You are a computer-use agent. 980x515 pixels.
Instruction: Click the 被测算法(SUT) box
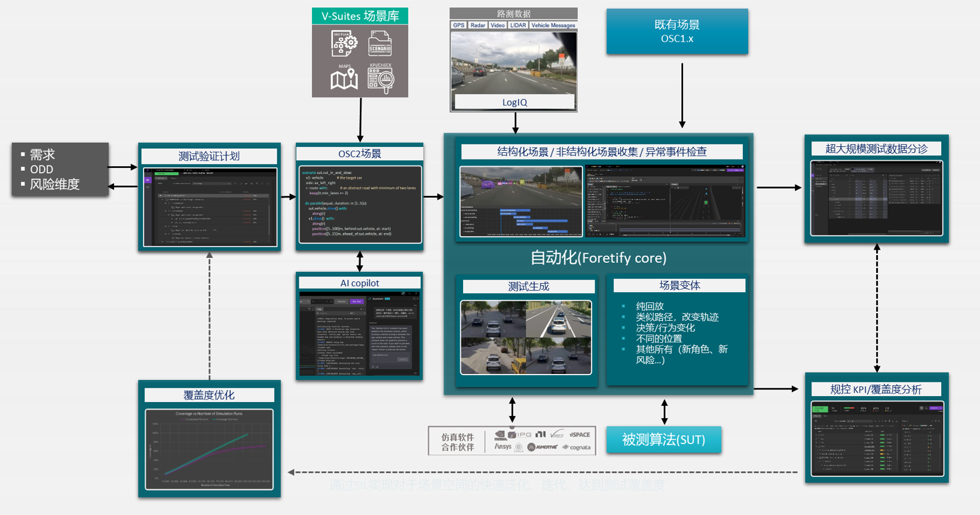(664, 440)
